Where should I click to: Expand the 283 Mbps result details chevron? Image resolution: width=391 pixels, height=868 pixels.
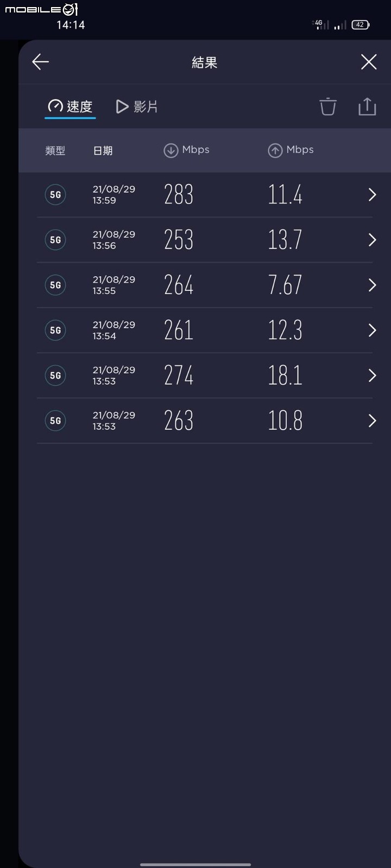pyautogui.click(x=372, y=195)
